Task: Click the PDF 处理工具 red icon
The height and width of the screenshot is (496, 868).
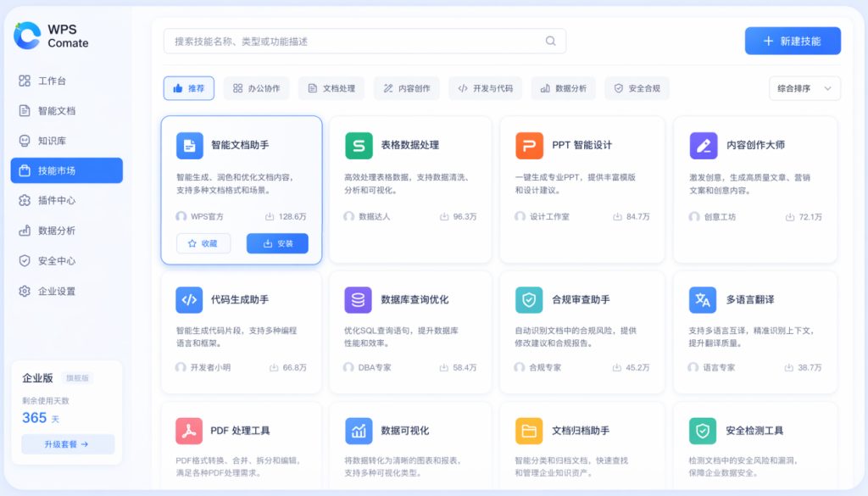Action: [x=189, y=431]
